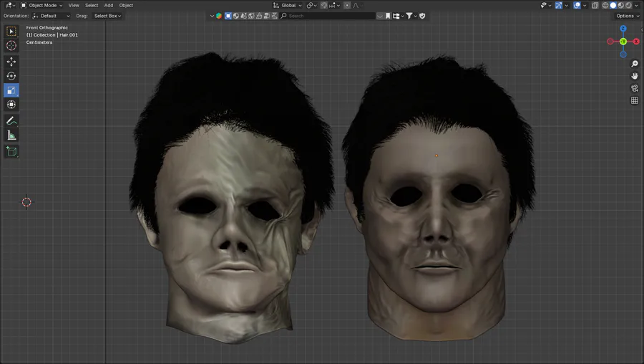This screenshot has height=364, width=644.
Task: Open the View menu
Action: tap(74, 5)
